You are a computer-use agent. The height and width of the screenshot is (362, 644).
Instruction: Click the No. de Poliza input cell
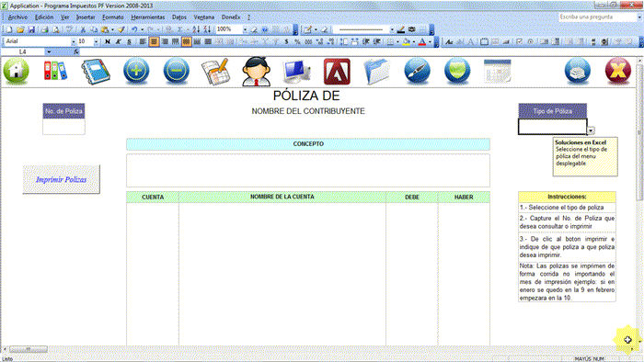click(63, 127)
